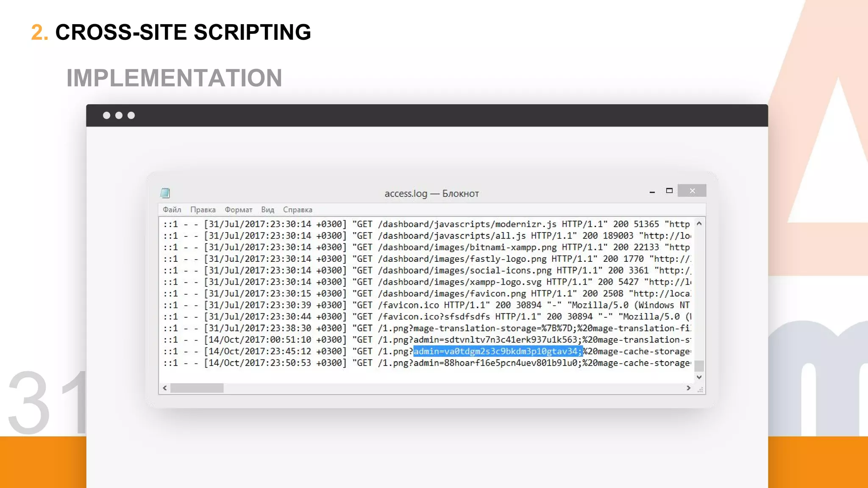The image size is (868, 488).
Task: Click the /dashboard/images/favicon.png log line
Action: 427,294
